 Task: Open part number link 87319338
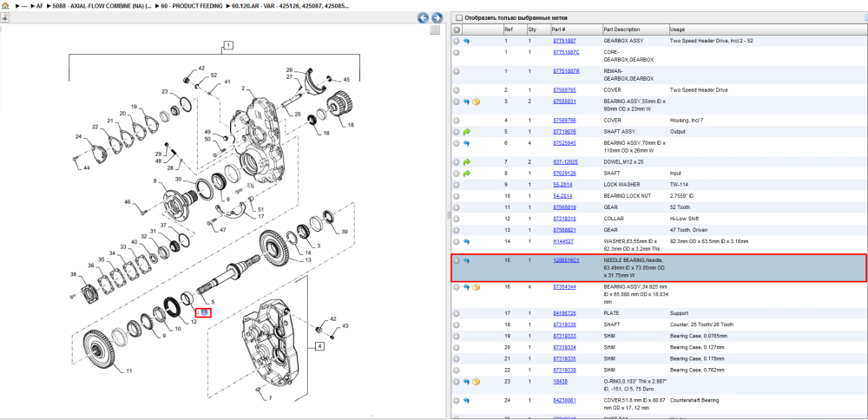pos(564,370)
